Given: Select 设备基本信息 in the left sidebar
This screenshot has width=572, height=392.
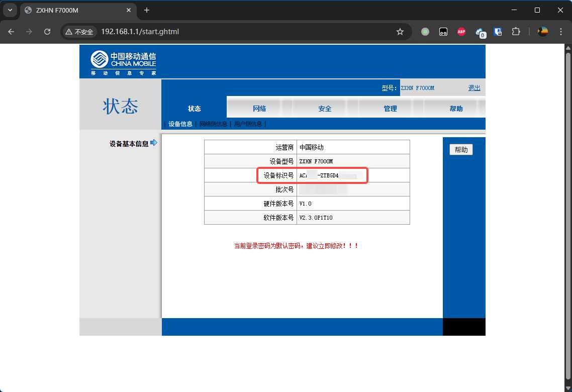Looking at the screenshot, I should coord(129,144).
